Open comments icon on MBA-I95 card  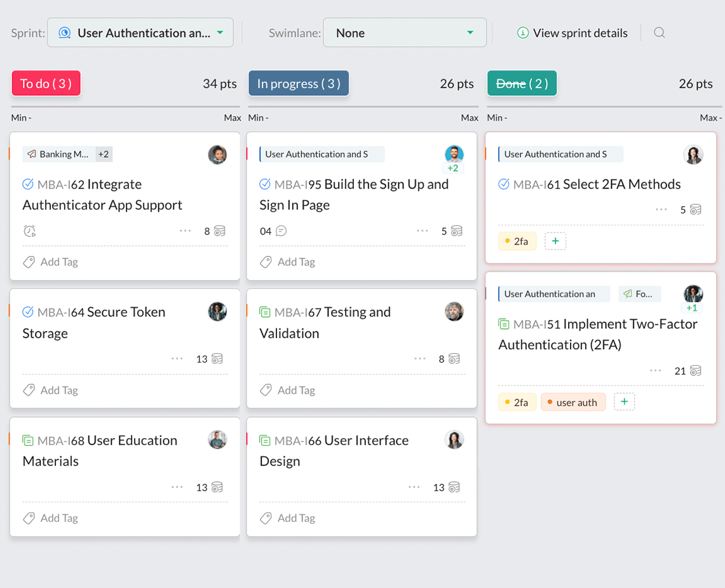pos(281,231)
